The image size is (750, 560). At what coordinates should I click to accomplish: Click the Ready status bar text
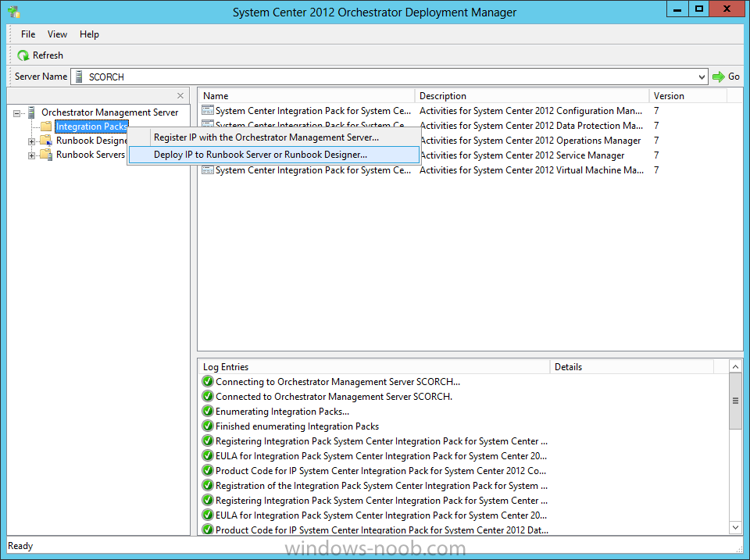coord(20,546)
